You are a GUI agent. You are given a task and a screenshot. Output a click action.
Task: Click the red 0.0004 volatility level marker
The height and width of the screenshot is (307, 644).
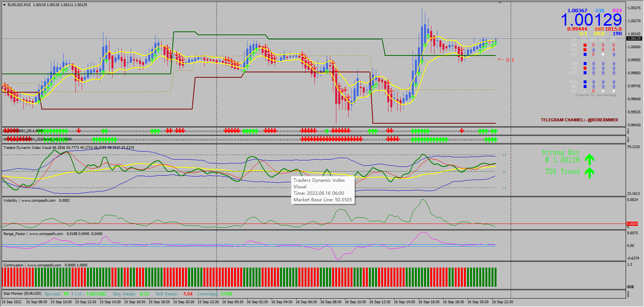[x=632, y=224]
